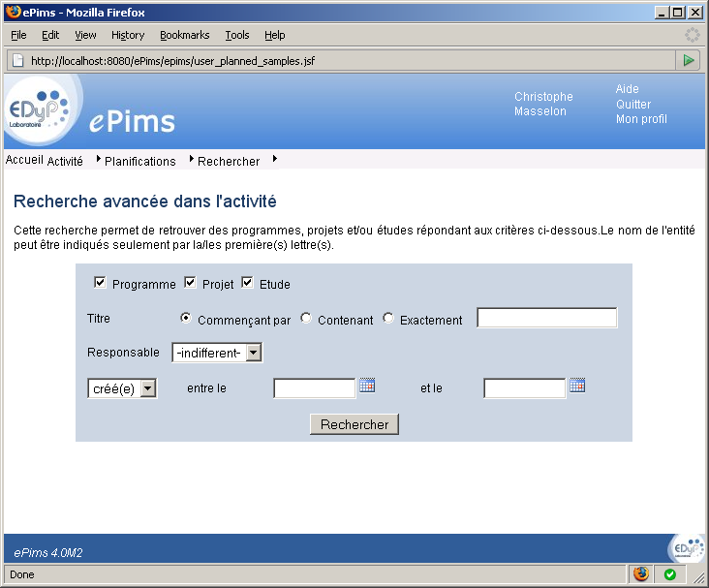Viewport: 709px width, 588px height.
Task: Open the Responsable dropdown list
Action: coord(217,353)
